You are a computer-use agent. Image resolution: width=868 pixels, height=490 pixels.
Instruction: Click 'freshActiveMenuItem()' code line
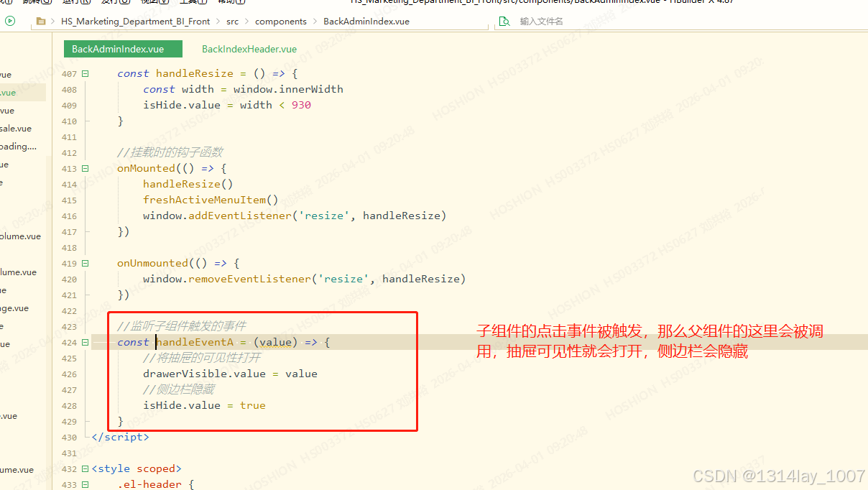click(211, 200)
